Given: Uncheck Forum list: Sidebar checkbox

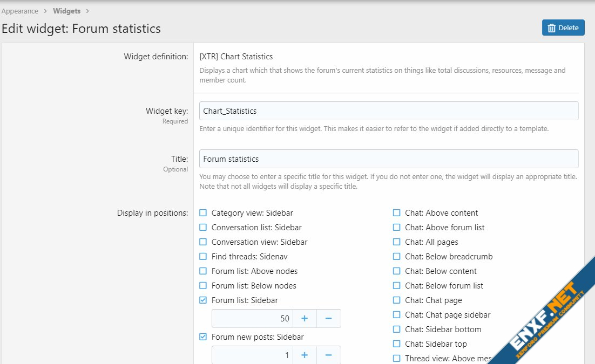Looking at the screenshot, I should 203,300.
